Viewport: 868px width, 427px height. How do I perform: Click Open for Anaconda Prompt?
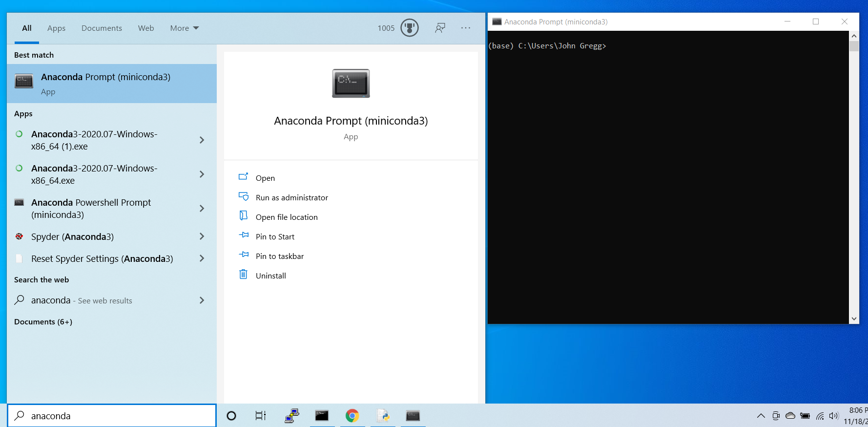(x=265, y=178)
